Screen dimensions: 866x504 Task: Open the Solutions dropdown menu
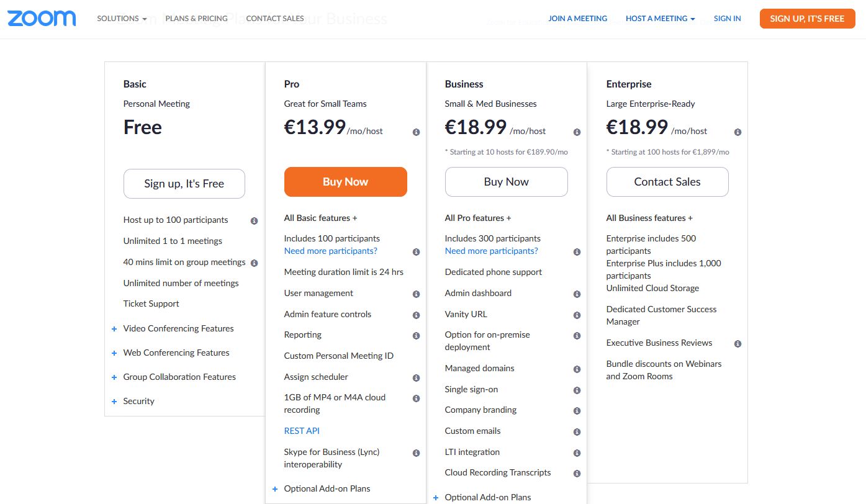[x=122, y=19]
